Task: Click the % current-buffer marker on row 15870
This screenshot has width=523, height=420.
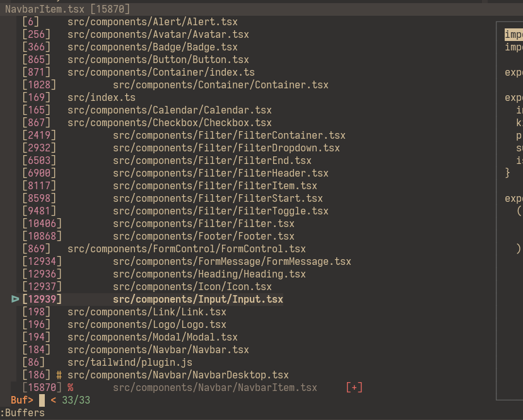Action: click(71, 388)
